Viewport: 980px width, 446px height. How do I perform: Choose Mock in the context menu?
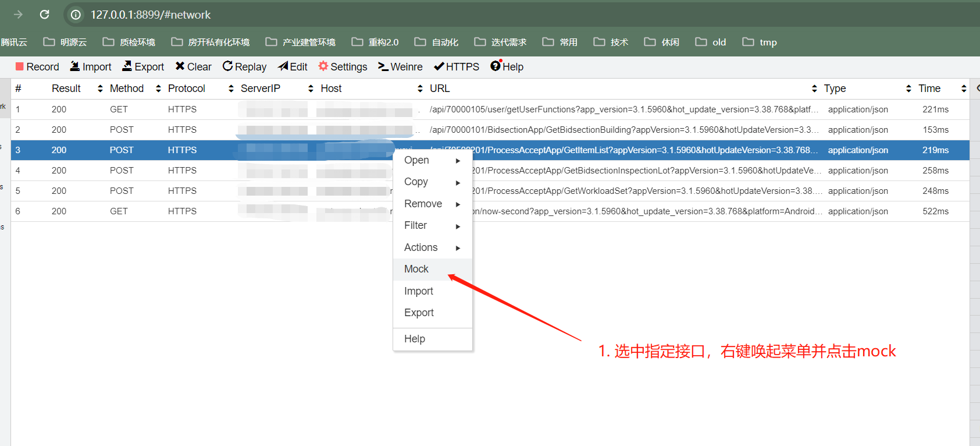pyautogui.click(x=433, y=269)
